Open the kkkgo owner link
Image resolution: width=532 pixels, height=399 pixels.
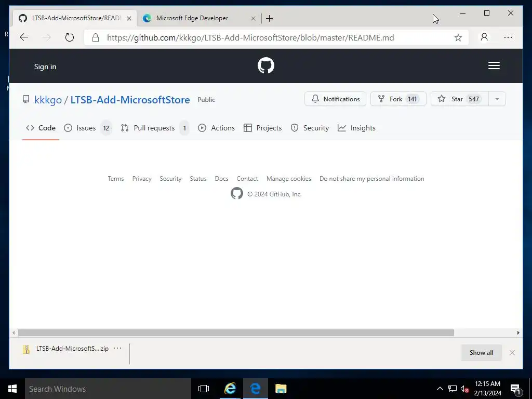pyautogui.click(x=48, y=100)
